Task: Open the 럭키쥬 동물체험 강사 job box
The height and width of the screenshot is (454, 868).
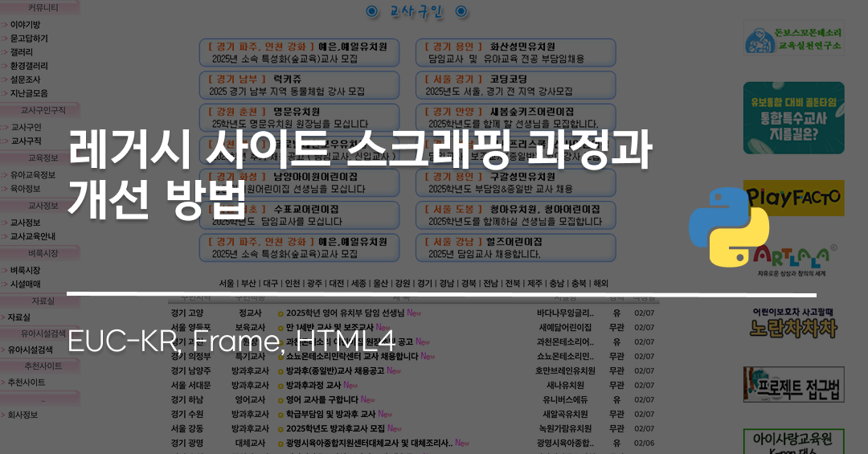Action: [300, 85]
